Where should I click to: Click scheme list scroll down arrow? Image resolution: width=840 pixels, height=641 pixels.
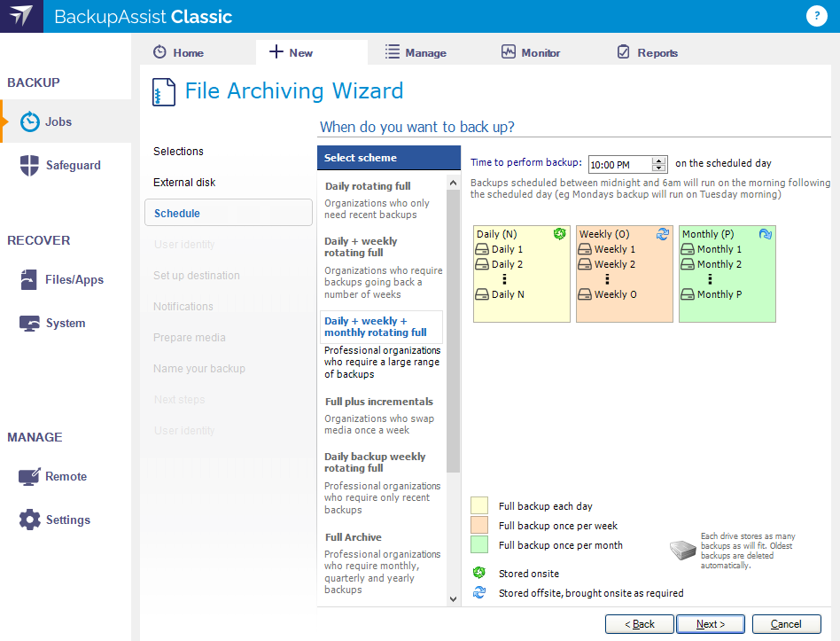click(x=453, y=599)
